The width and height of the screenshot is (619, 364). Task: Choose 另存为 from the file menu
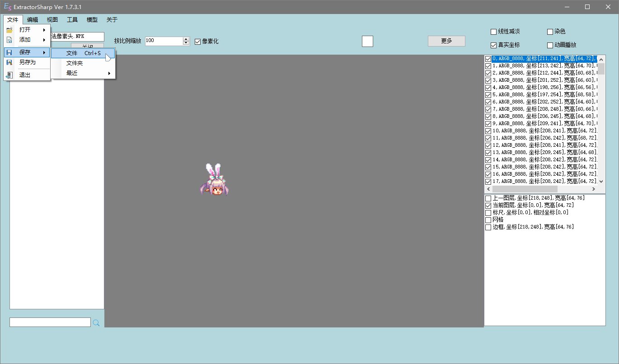point(27,62)
